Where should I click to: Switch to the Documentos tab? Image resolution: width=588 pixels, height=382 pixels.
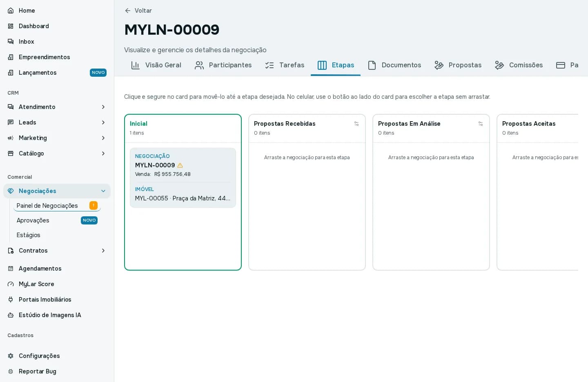[x=394, y=65]
